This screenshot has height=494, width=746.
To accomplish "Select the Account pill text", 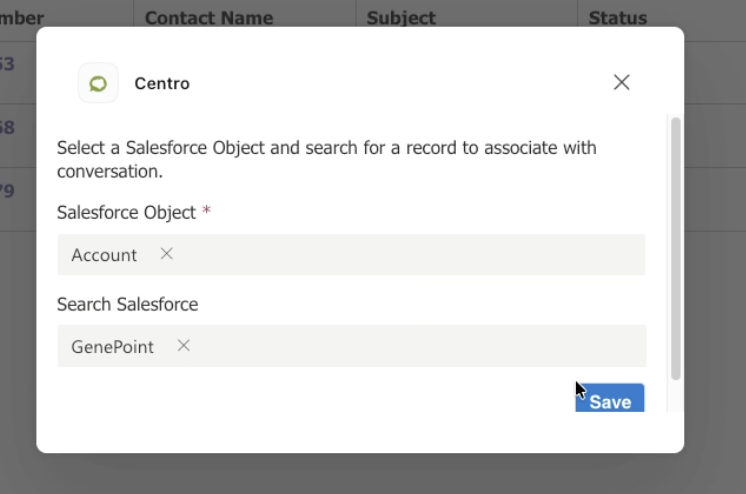I will tap(104, 255).
